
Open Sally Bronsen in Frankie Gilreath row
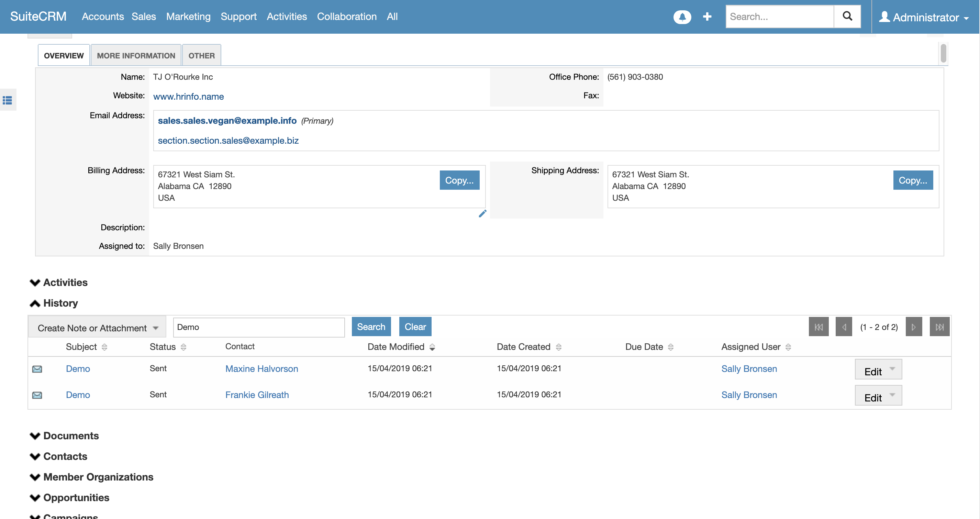pos(749,395)
